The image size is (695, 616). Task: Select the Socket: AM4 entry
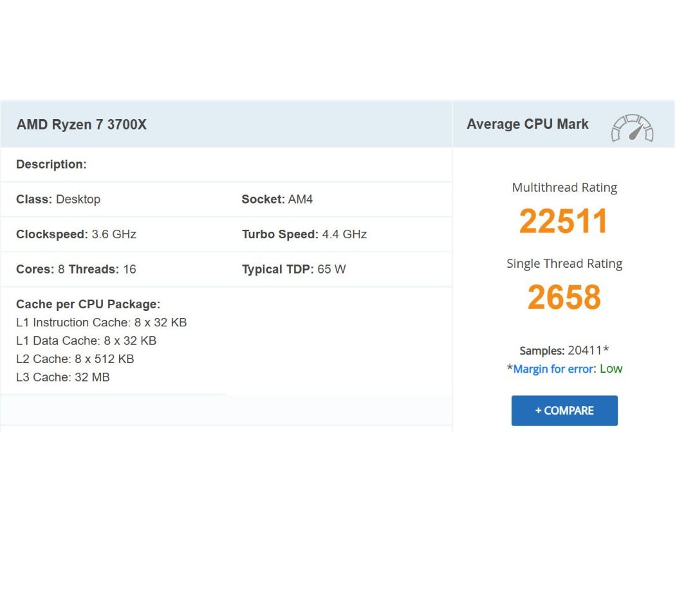click(277, 200)
